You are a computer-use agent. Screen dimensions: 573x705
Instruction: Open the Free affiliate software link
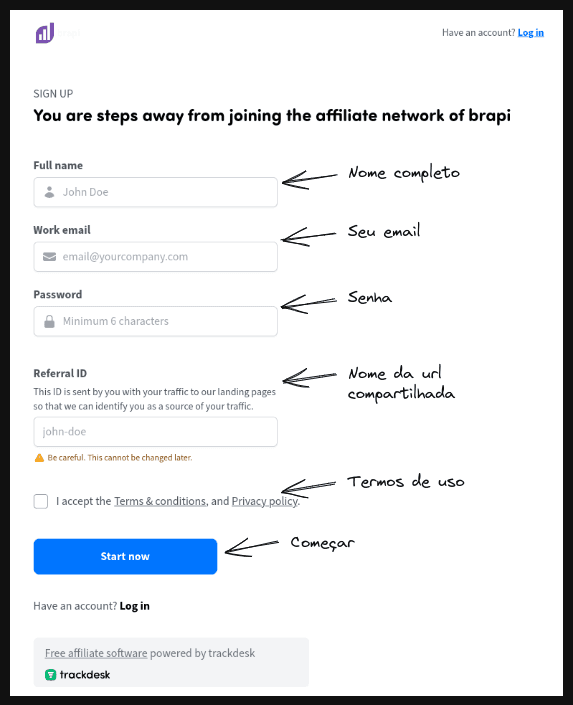[x=96, y=653]
